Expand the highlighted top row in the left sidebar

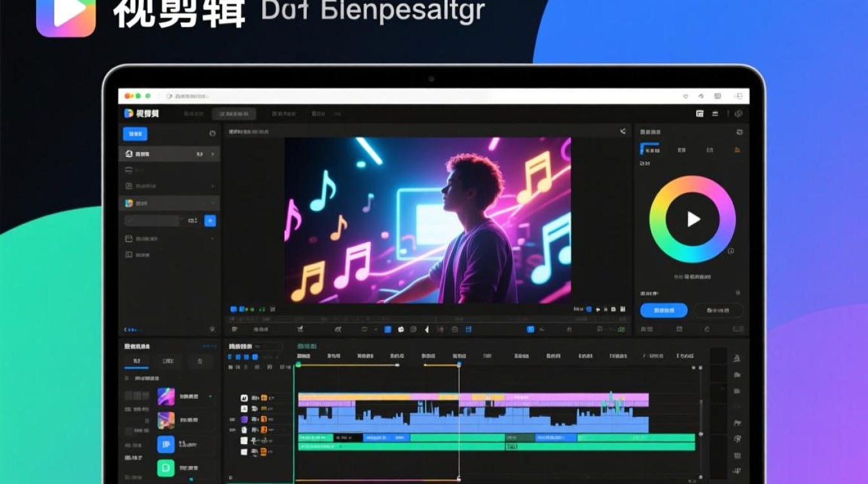point(169,154)
